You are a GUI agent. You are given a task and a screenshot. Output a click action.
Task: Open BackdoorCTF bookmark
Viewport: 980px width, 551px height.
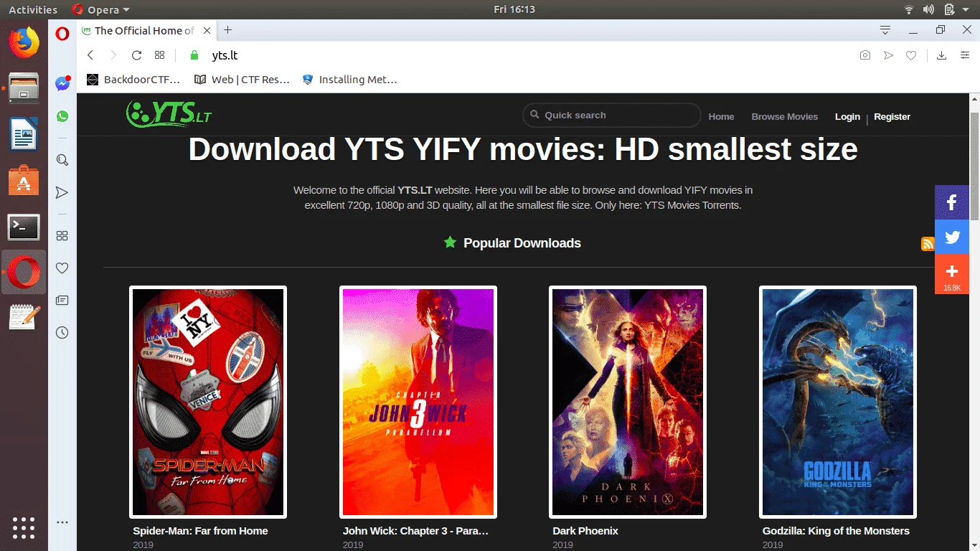[x=133, y=80]
